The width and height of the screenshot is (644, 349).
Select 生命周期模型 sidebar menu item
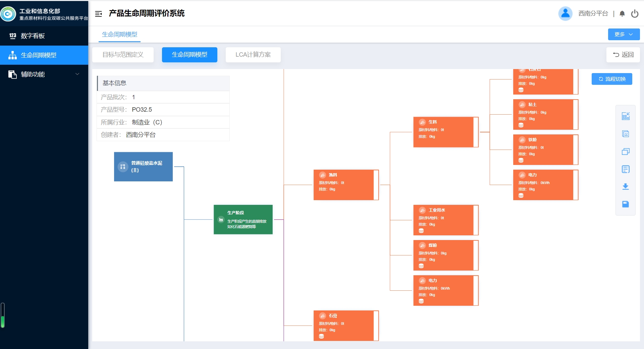(x=44, y=55)
